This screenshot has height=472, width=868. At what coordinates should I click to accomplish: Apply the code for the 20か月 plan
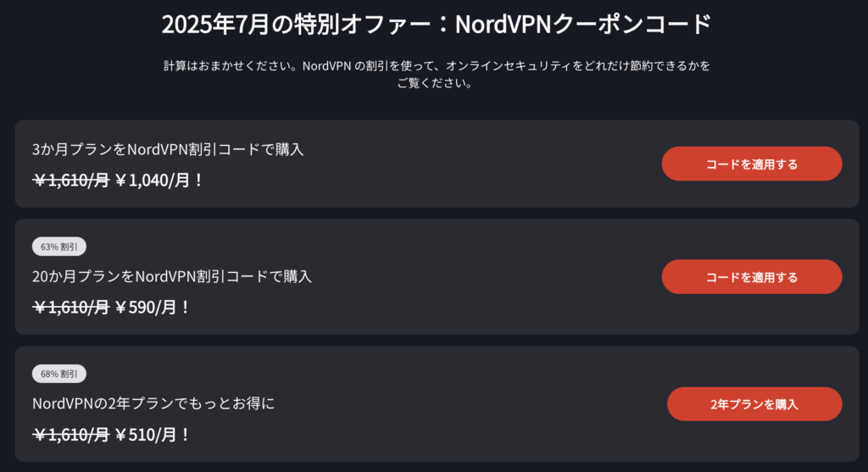[x=752, y=276]
